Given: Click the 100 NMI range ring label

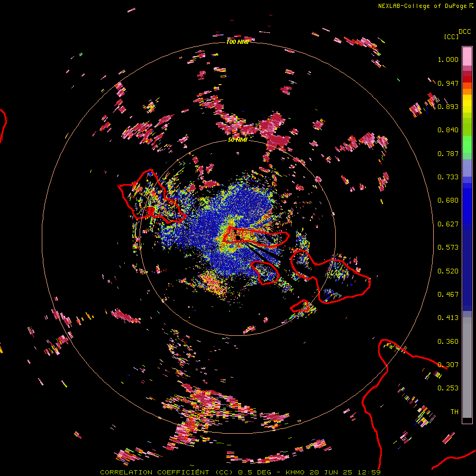Looking at the screenshot, I should (x=237, y=42).
